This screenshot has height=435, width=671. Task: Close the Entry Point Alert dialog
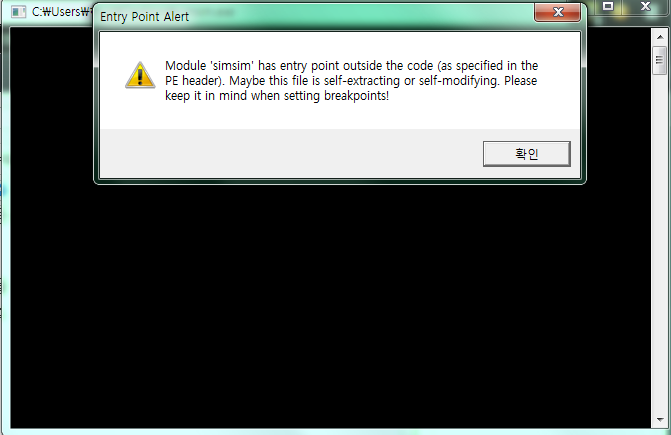coord(558,12)
